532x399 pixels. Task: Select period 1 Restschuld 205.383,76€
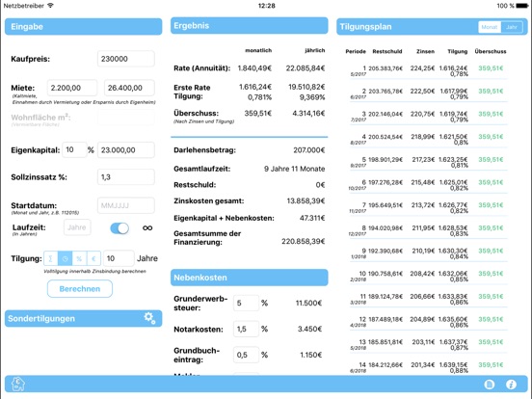[x=386, y=68]
